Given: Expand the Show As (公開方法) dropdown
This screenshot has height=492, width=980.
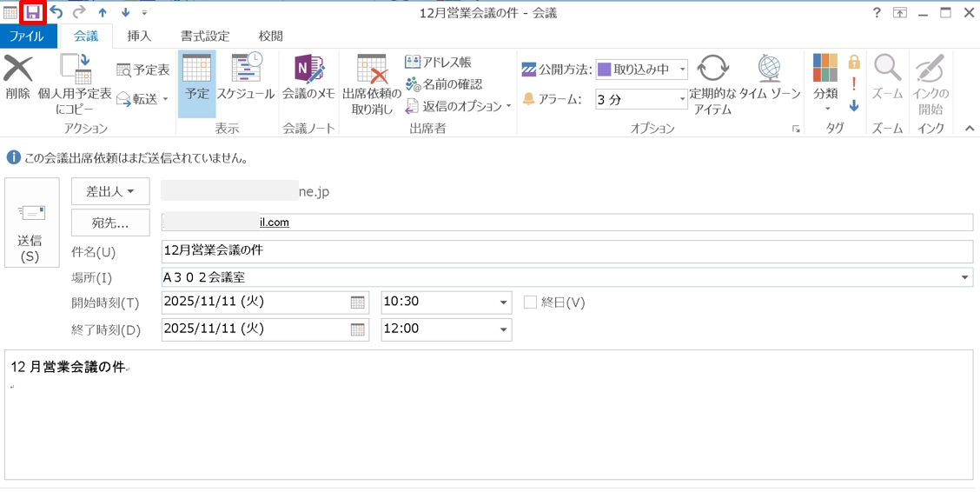Looking at the screenshot, I should click(683, 70).
